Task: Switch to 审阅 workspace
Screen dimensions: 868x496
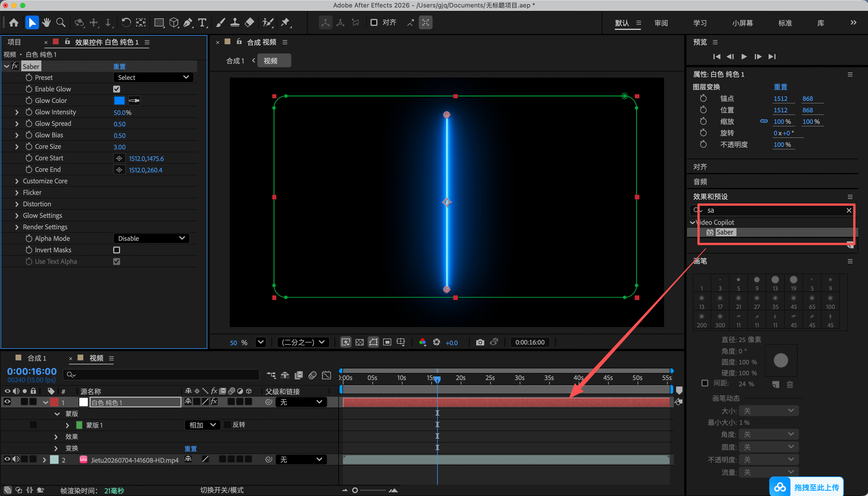Action: coord(661,23)
